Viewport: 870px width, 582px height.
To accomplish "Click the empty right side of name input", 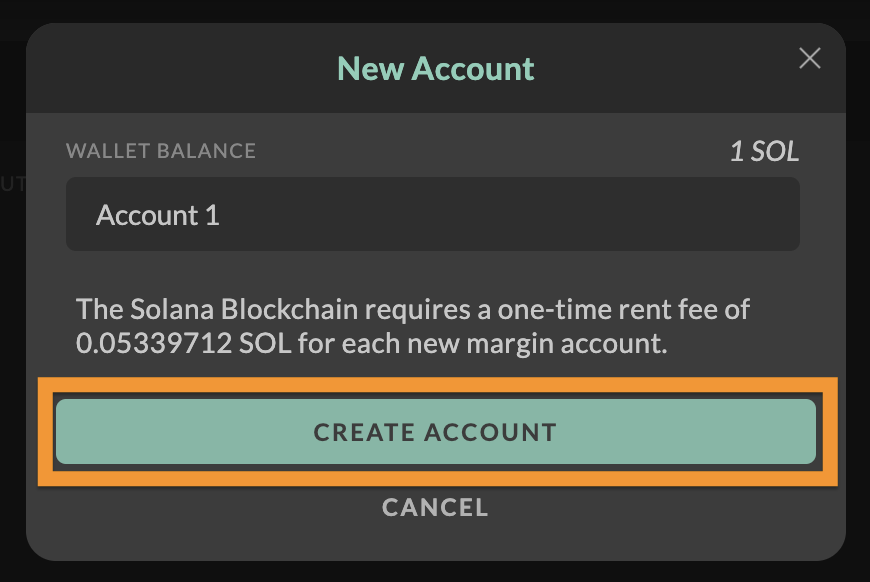I will [650, 215].
